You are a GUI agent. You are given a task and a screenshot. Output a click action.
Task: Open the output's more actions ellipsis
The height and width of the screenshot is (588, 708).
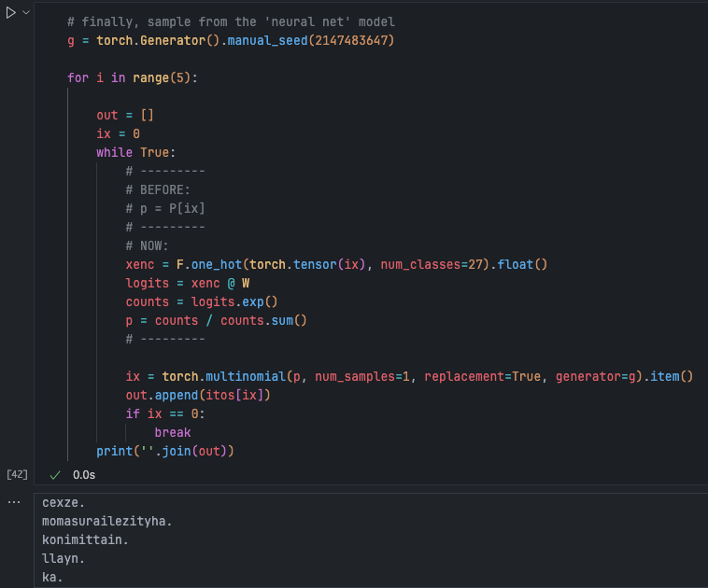[13, 502]
